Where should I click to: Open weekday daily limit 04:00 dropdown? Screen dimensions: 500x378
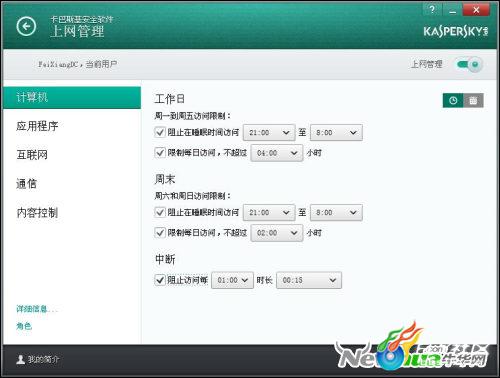(277, 153)
